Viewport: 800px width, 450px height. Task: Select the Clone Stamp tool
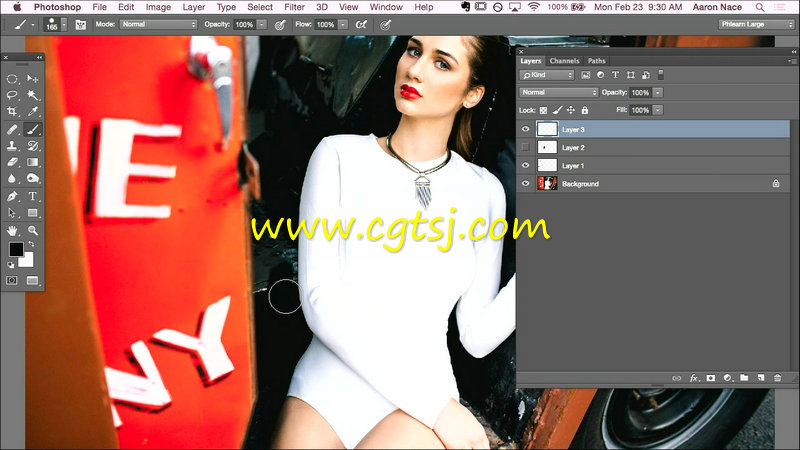point(12,146)
